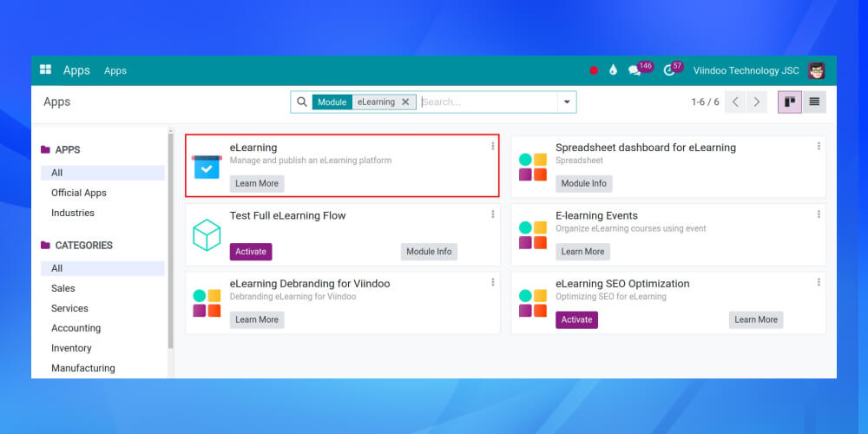Viewport: 868px width, 434px height.
Task: Open Module Info for Test Full eLearning Flow
Action: click(429, 252)
